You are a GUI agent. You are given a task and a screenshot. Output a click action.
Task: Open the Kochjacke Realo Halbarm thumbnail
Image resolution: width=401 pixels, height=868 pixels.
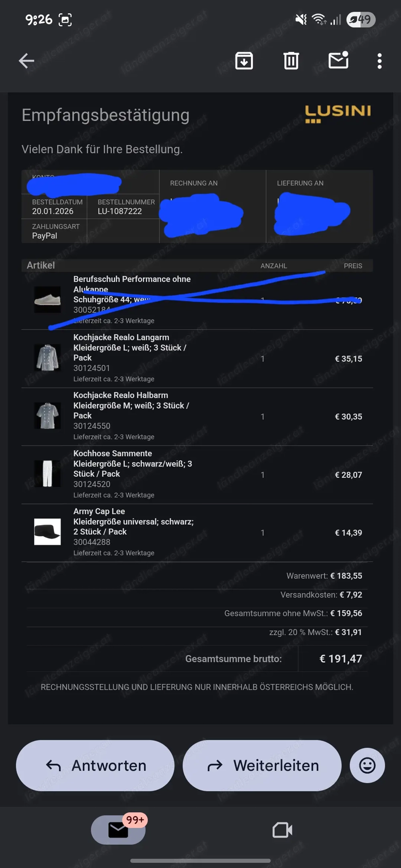click(x=47, y=416)
